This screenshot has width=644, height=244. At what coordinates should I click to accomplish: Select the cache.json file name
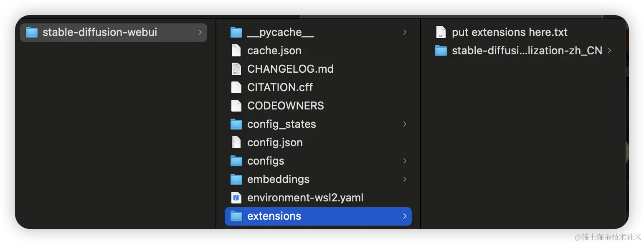[274, 51]
